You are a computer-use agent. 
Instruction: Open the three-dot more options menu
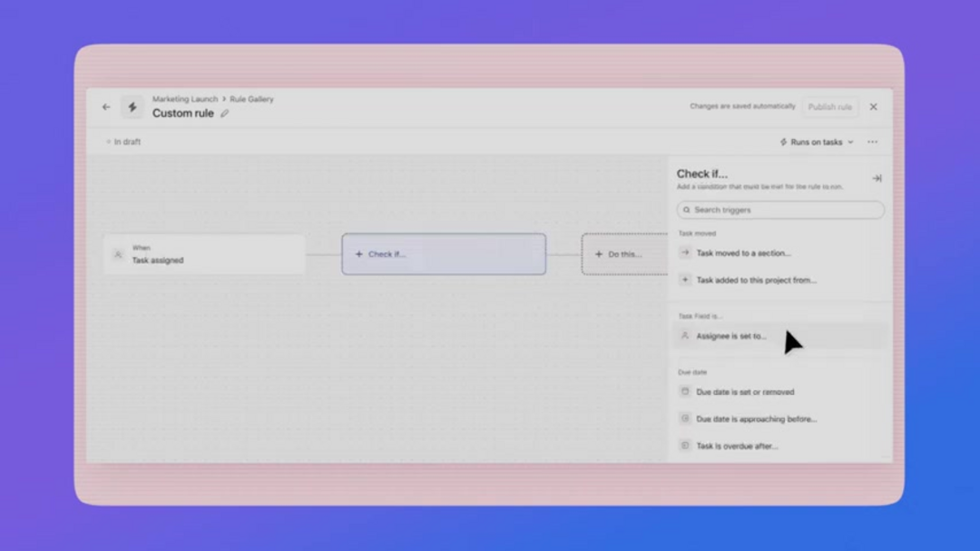click(872, 143)
